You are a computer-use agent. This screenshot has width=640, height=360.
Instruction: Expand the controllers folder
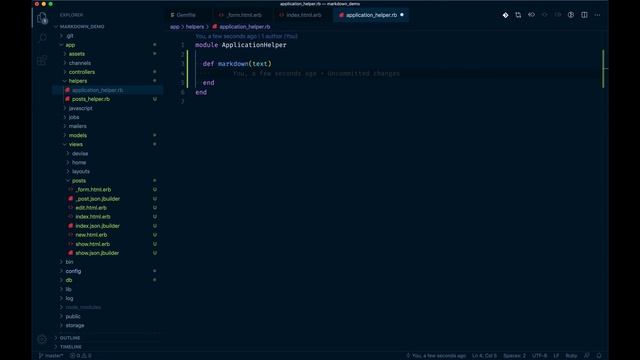[82, 72]
